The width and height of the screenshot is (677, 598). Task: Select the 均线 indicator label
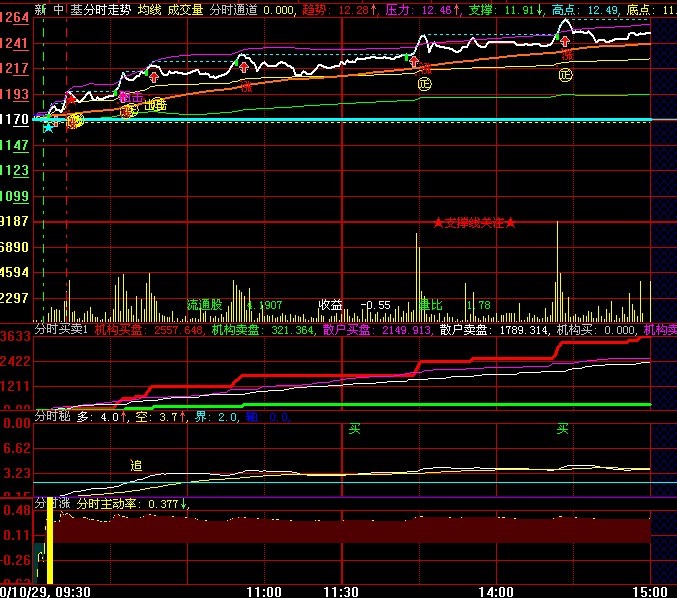(x=149, y=9)
